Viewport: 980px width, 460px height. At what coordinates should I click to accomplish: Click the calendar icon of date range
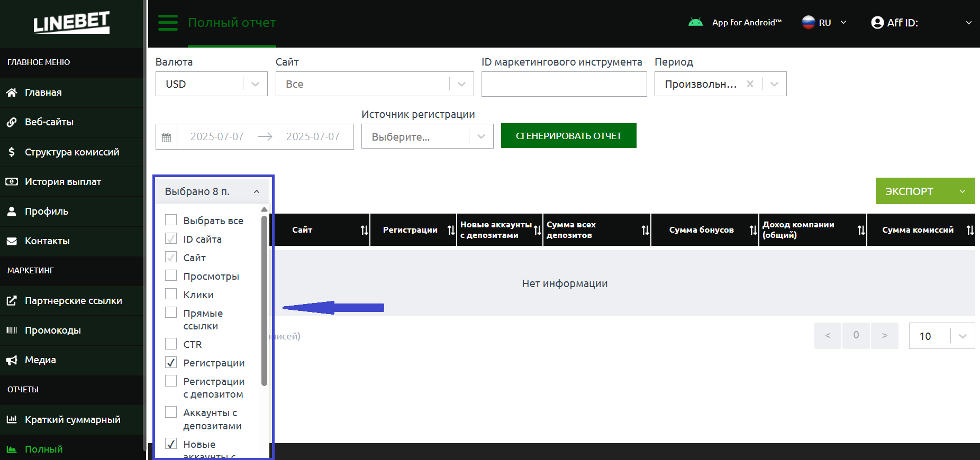coord(166,137)
